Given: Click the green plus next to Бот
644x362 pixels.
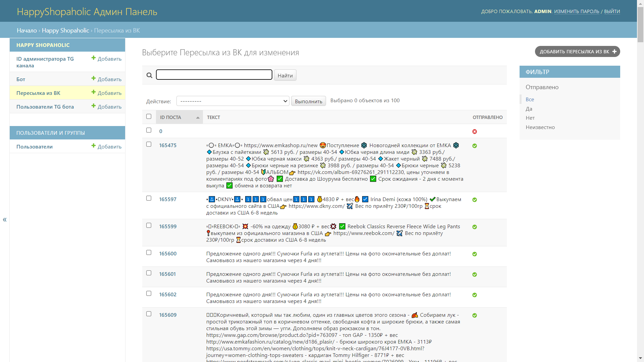Looking at the screenshot, I should pyautogui.click(x=94, y=78).
